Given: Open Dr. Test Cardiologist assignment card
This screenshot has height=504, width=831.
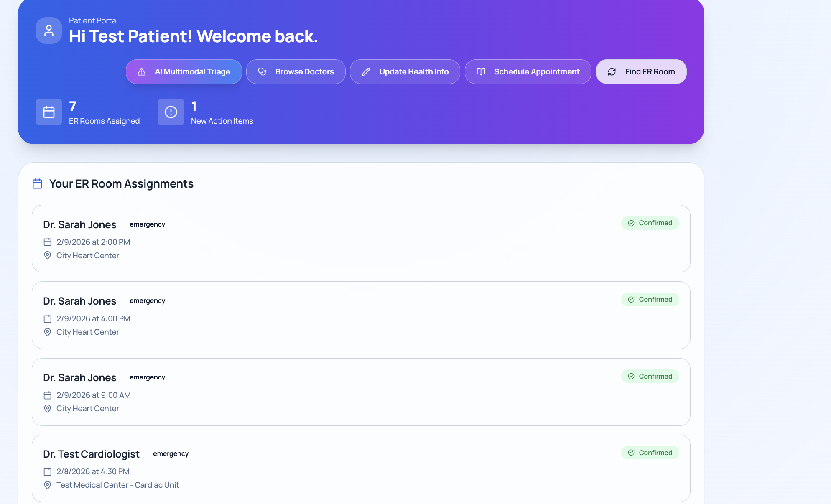Looking at the screenshot, I should pos(361,468).
